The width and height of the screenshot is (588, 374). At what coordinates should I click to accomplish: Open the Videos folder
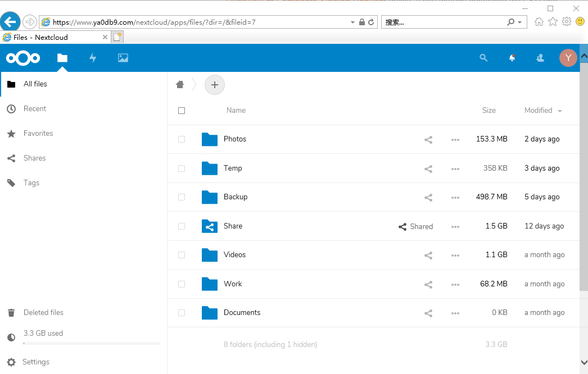click(x=234, y=255)
